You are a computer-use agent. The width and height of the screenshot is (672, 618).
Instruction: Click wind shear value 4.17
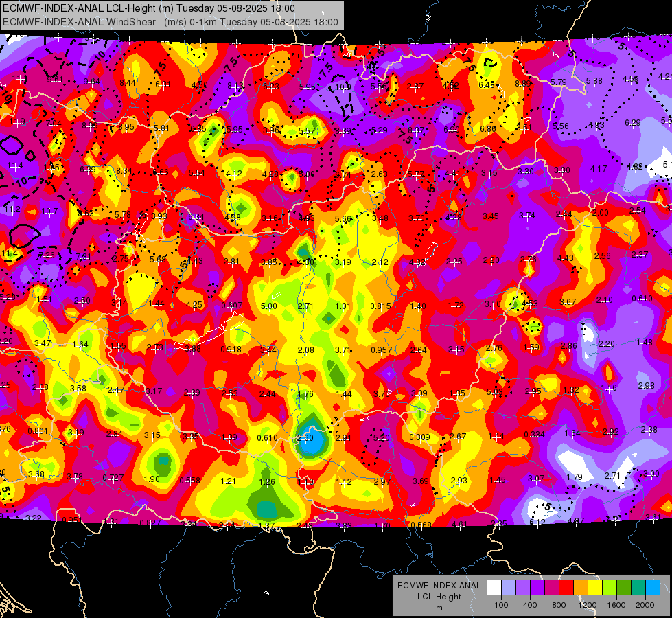pyautogui.click(x=599, y=170)
